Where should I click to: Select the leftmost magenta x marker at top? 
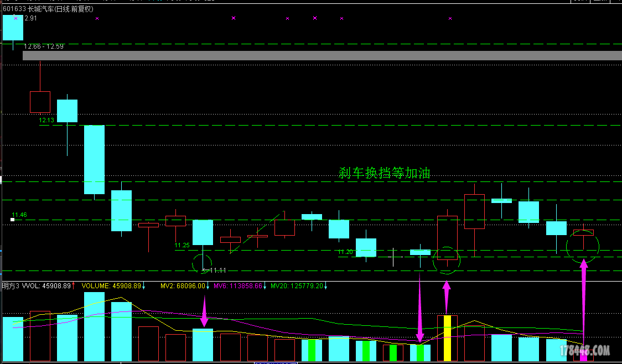15,18
